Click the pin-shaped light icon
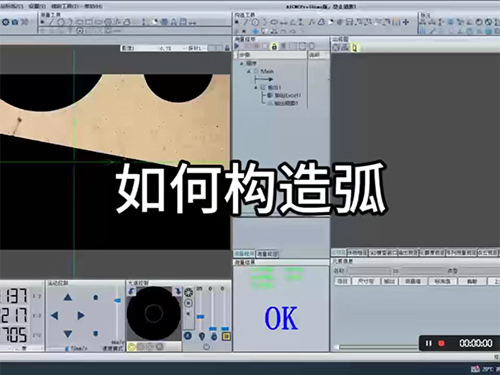500x375 pixels. coord(201,336)
